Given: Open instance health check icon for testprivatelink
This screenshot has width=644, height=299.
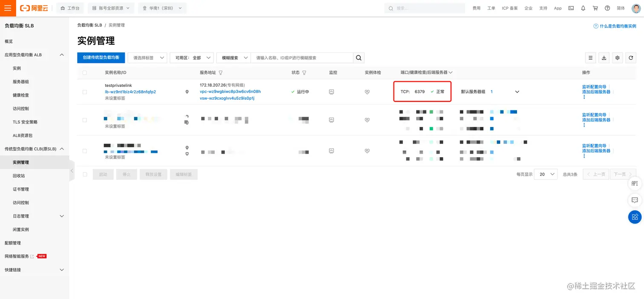Looking at the screenshot, I should [x=367, y=92].
